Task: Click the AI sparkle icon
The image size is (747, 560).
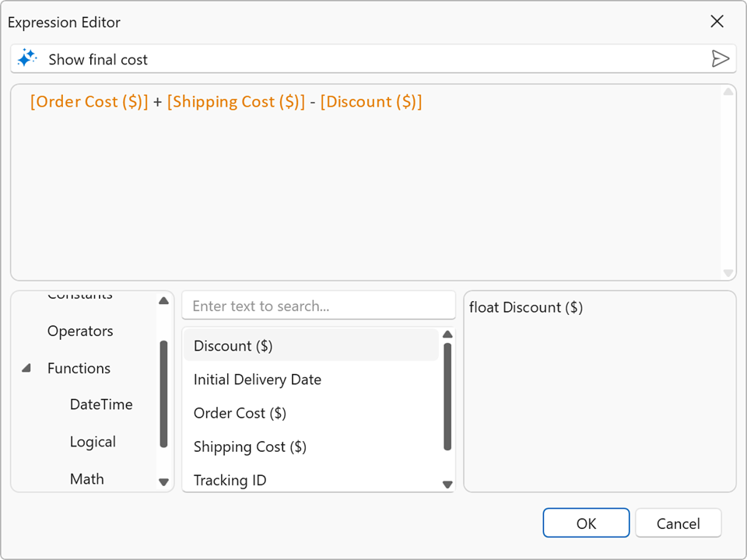Action: click(26, 58)
